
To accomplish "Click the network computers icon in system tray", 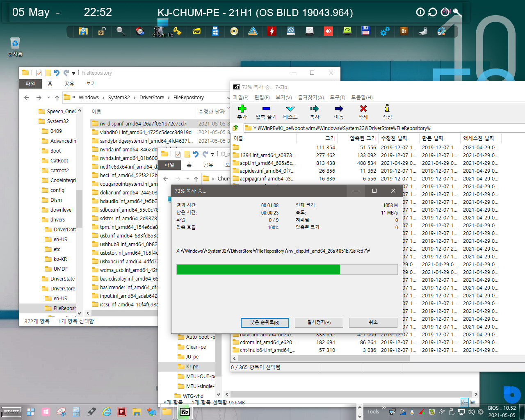I will tap(392, 412).
